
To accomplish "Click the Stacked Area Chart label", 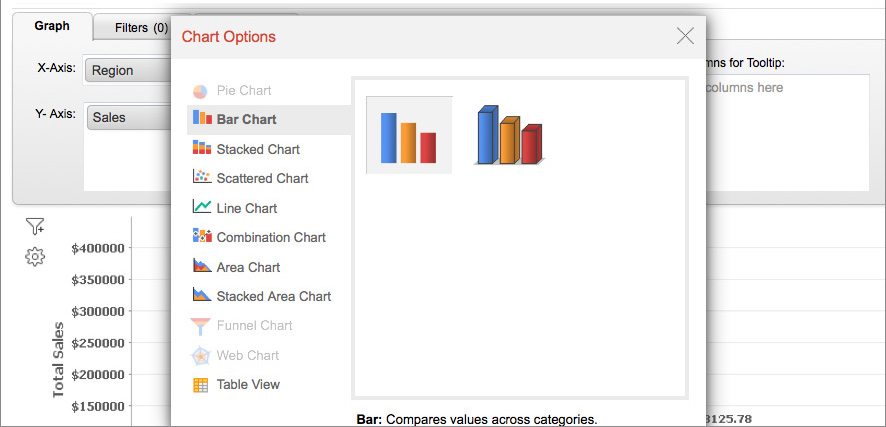I will pos(274,296).
